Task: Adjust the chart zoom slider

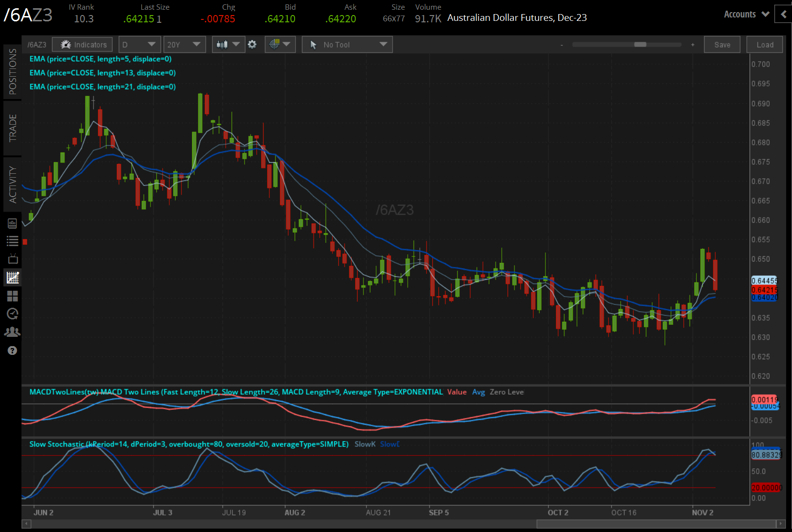Action: point(640,44)
